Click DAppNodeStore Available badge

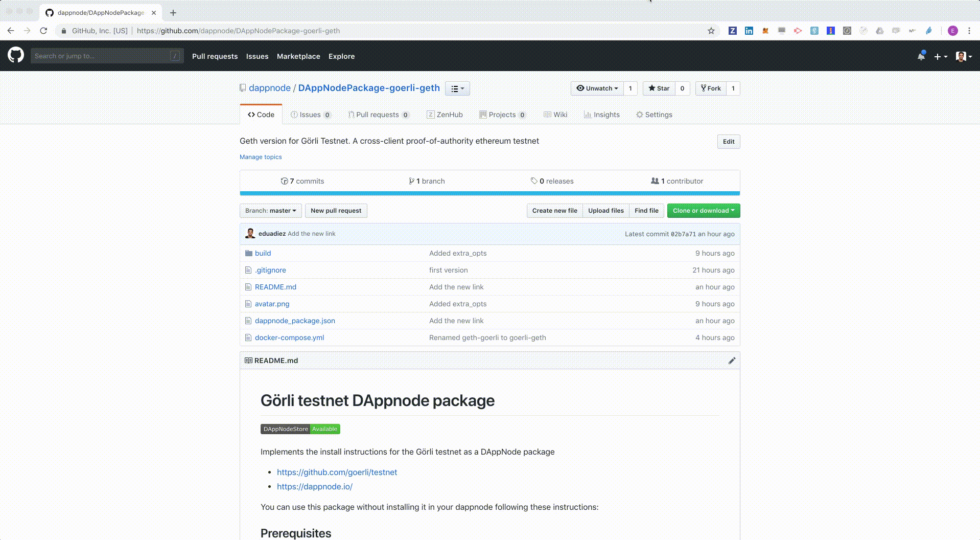tap(300, 429)
